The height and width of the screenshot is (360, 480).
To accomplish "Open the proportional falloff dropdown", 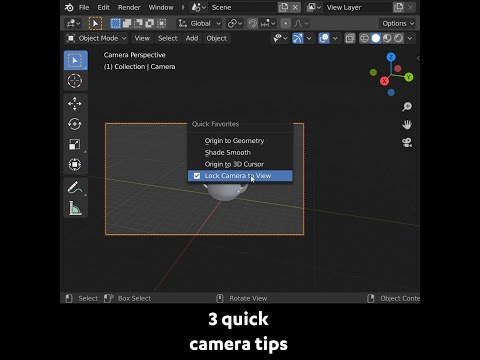I will click(x=301, y=23).
